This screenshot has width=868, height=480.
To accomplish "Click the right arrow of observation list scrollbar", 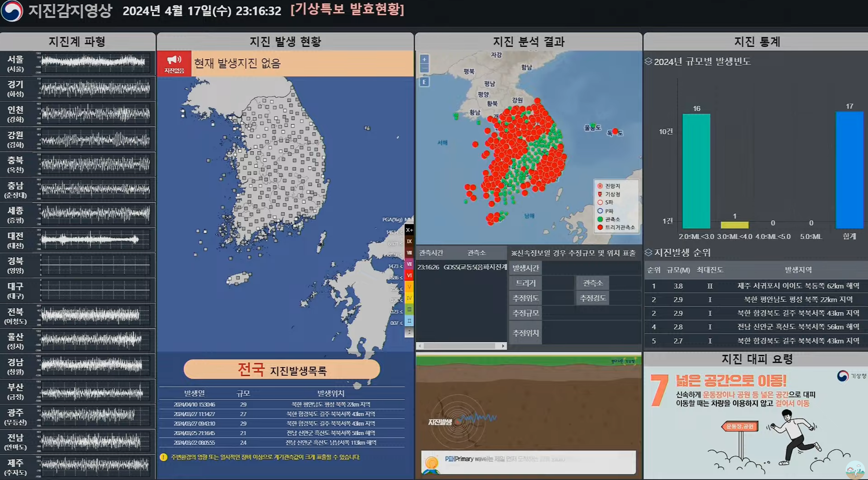I will tap(503, 346).
